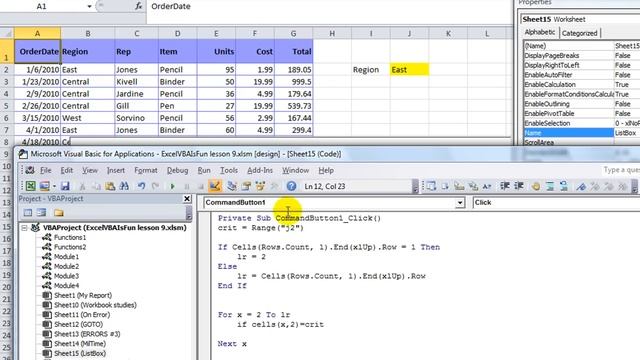Image resolution: width=640 pixels, height=360 pixels.
Task: Open the Insert menu in VBA editor
Action: 116,170
